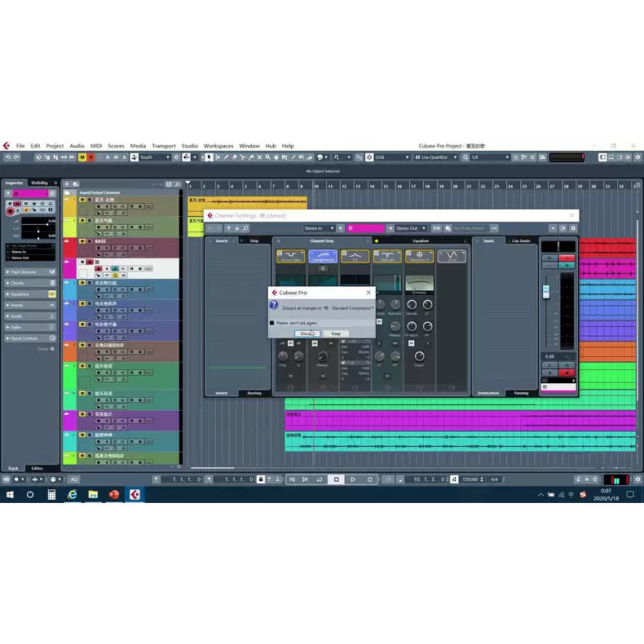
Task: Click the Channel Settings gear setup icon
Action: (x=573, y=228)
